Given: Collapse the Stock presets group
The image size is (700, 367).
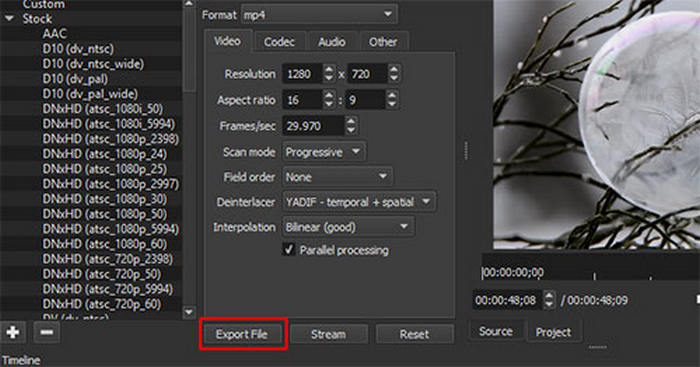Looking at the screenshot, I should (x=9, y=19).
